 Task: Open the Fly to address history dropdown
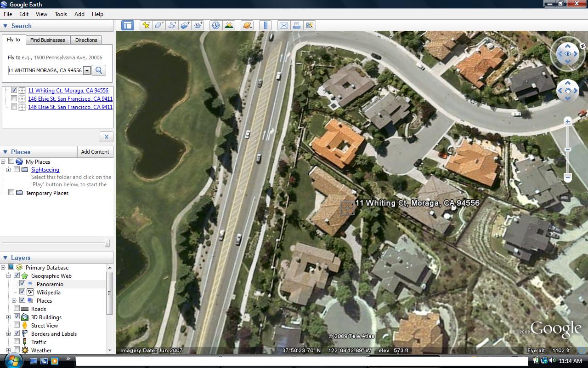87,70
